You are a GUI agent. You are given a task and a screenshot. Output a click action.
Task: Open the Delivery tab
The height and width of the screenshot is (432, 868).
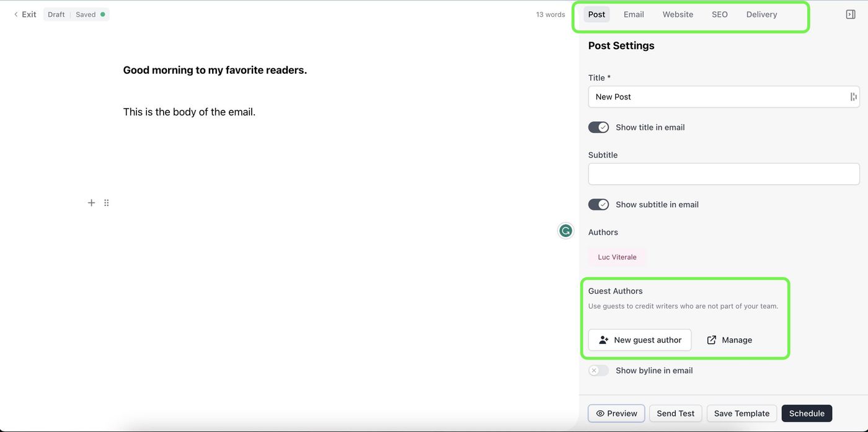pos(761,14)
